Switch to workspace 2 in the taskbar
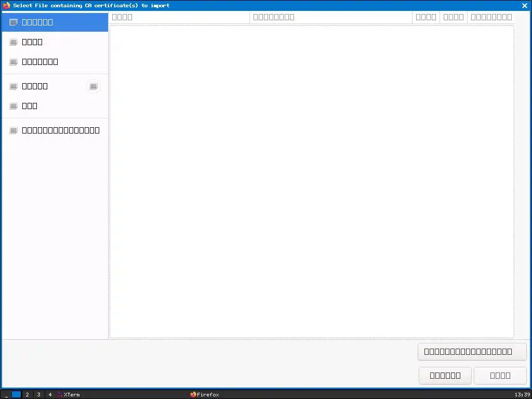Screen dimensions: 532x399 27,394
